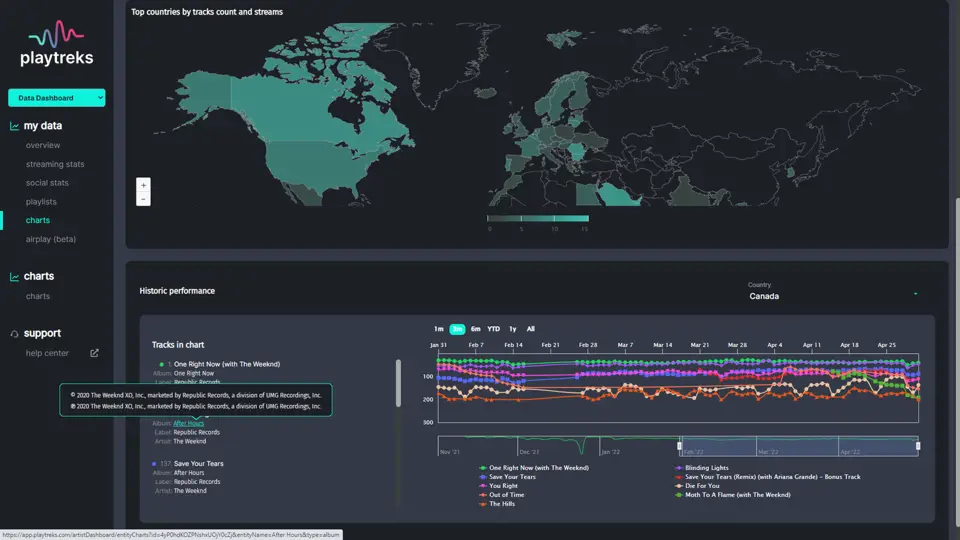Toggle Out of Time legend entry
This screenshot has height=540, width=960.
(502, 495)
